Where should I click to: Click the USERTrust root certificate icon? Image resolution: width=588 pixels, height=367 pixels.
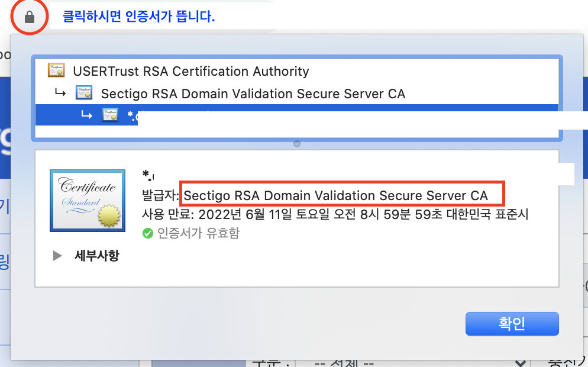56,70
